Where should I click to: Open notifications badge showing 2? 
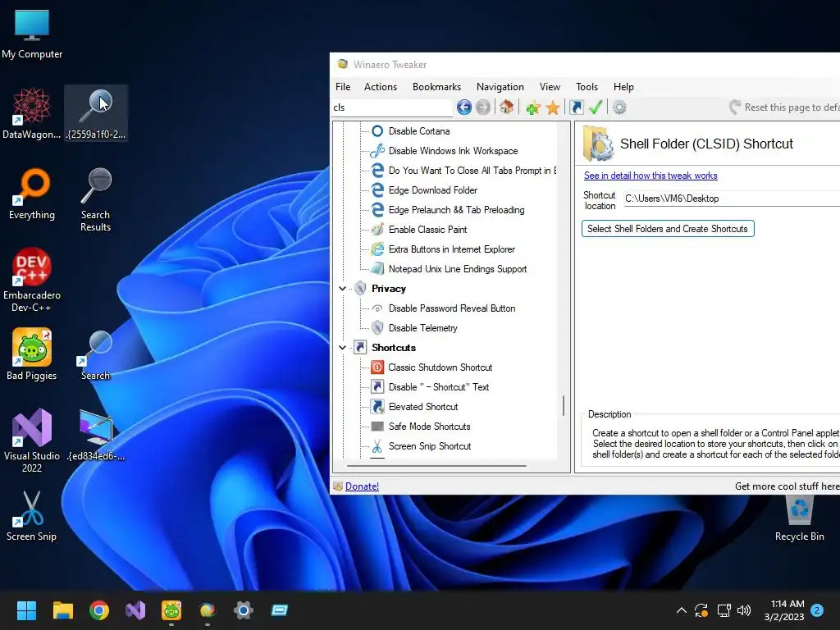817,610
